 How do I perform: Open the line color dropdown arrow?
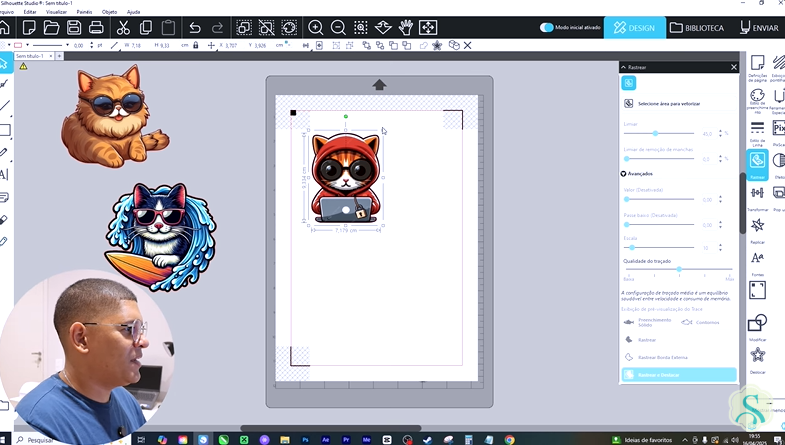click(x=28, y=45)
